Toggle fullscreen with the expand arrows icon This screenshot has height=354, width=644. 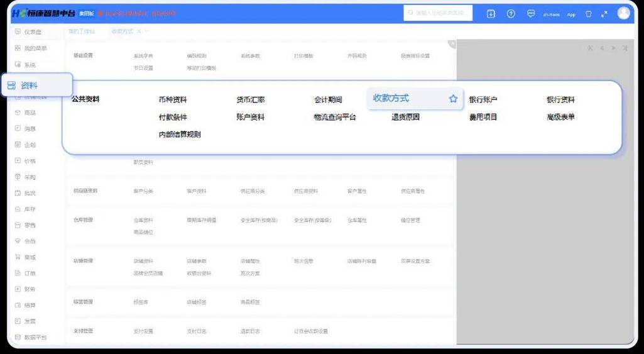tap(604, 14)
